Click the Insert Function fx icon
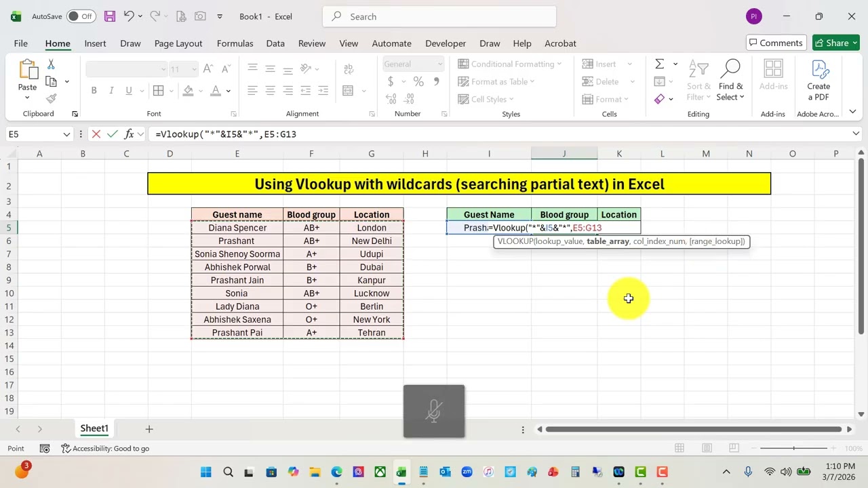 click(129, 134)
